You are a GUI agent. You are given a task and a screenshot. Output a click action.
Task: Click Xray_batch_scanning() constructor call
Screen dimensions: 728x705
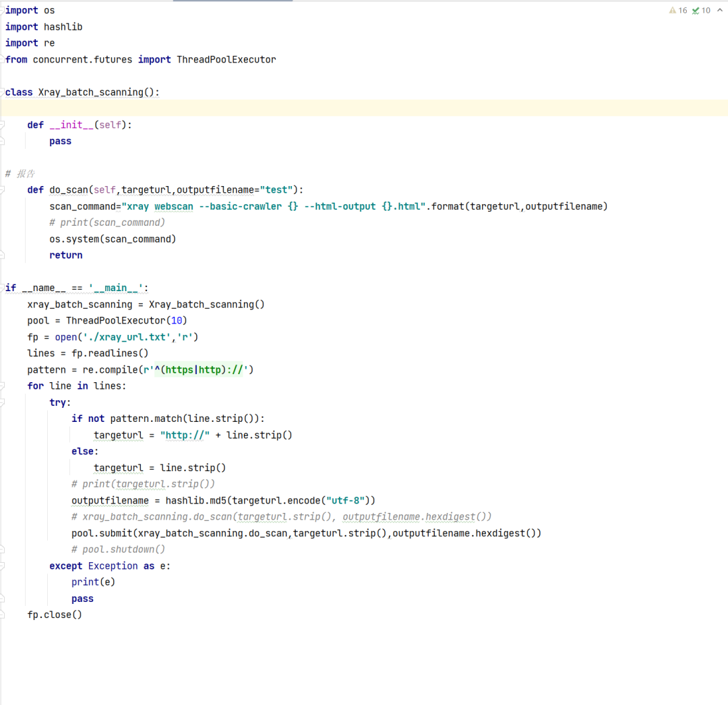(x=207, y=305)
